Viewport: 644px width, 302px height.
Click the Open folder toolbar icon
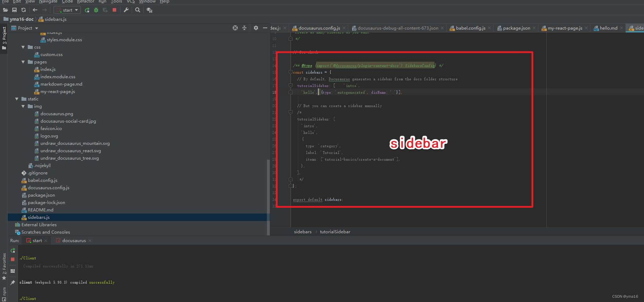tap(5, 10)
